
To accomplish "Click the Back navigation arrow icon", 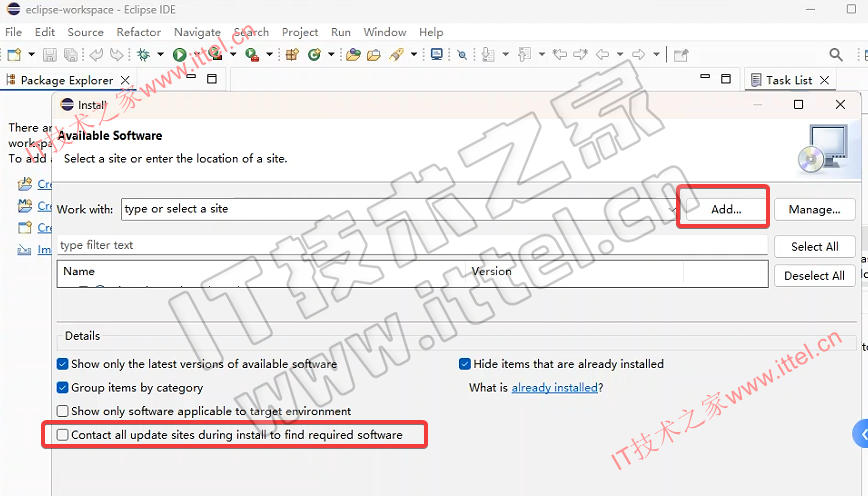I will tap(603, 54).
